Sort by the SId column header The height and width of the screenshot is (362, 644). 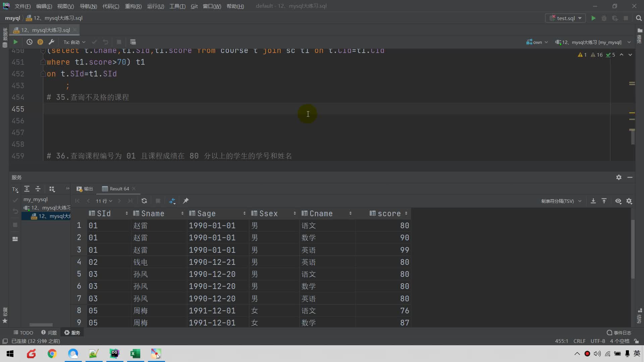pyautogui.click(x=108, y=214)
